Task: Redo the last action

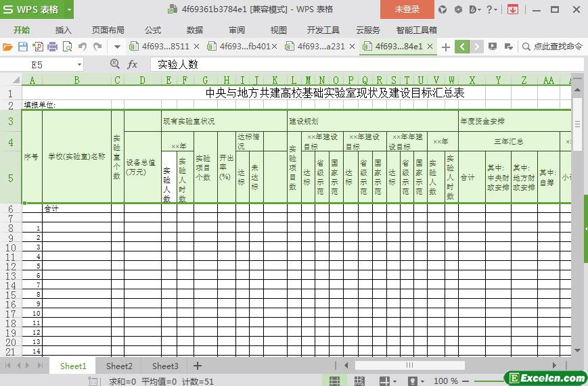Action: point(97,47)
